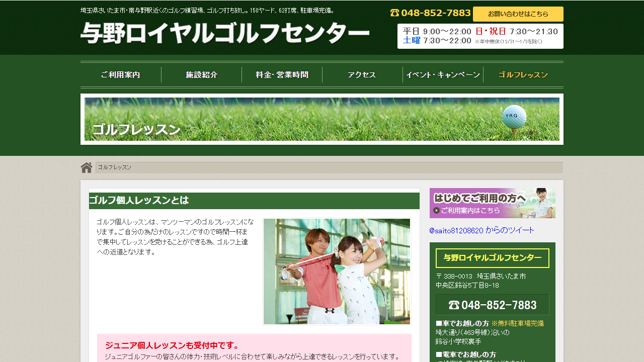Click the sidebar 与野ロイヤルゴルフセンター yellow-bordered title
The height and width of the screenshot is (362, 644).
pyautogui.click(x=493, y=258)
